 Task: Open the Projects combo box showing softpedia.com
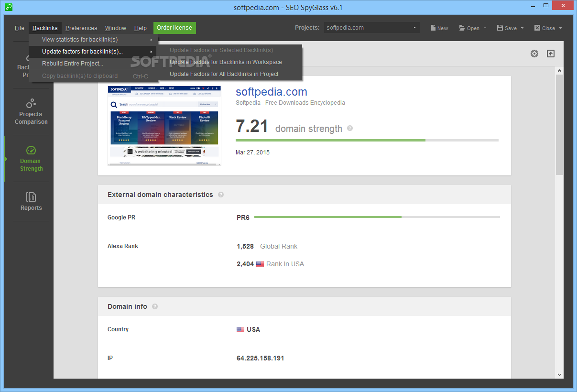371,28
